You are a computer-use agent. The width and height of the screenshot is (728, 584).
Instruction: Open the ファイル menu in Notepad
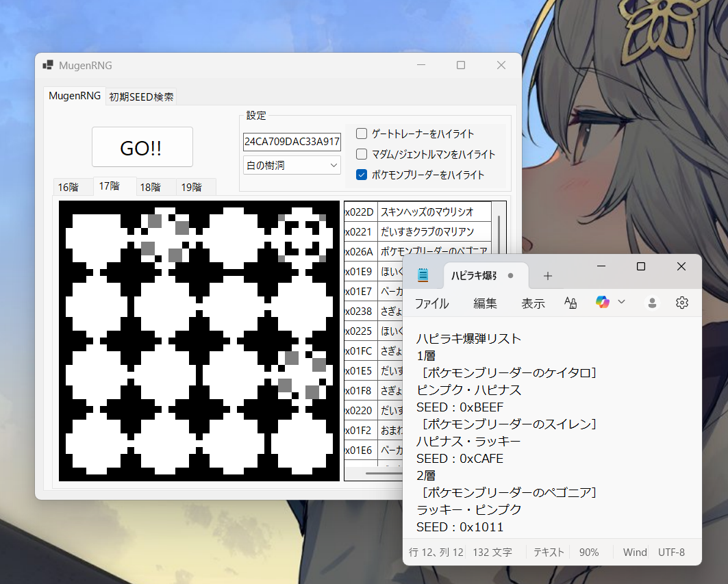click(431, 303)
